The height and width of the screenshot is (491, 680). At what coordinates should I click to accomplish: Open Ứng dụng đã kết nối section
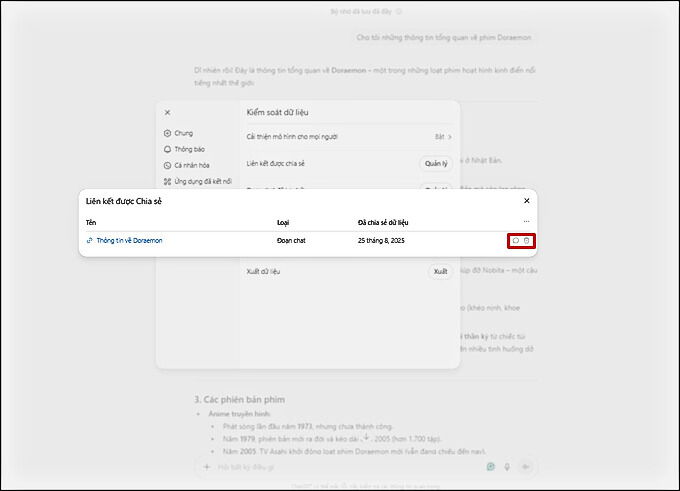click(x=202, y=181)
